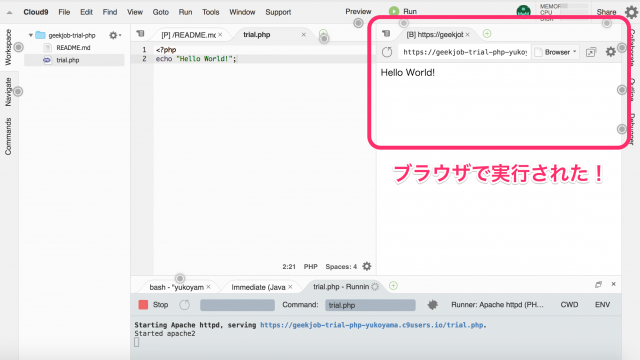Image resolution: width=640 pixels, height=360 pixels.
Task: Collapse the geekjob-trial-php folder
Action: click(x=31, y=35)
